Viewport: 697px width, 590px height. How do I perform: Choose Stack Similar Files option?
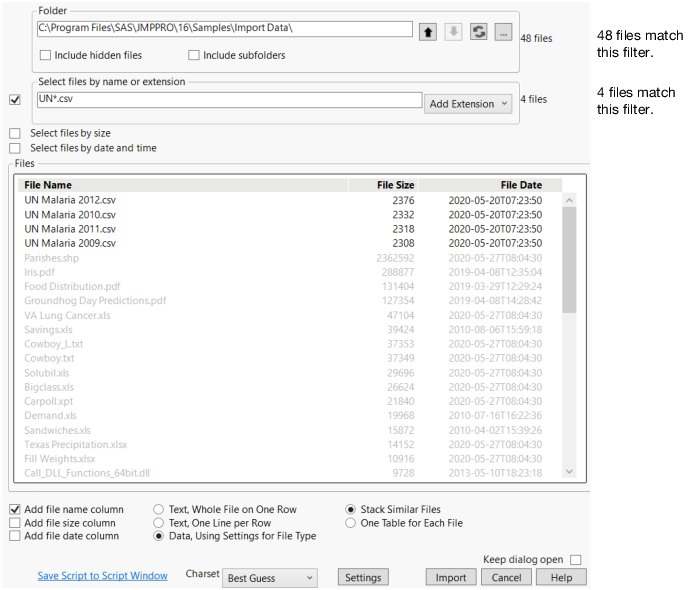(350, 510)
